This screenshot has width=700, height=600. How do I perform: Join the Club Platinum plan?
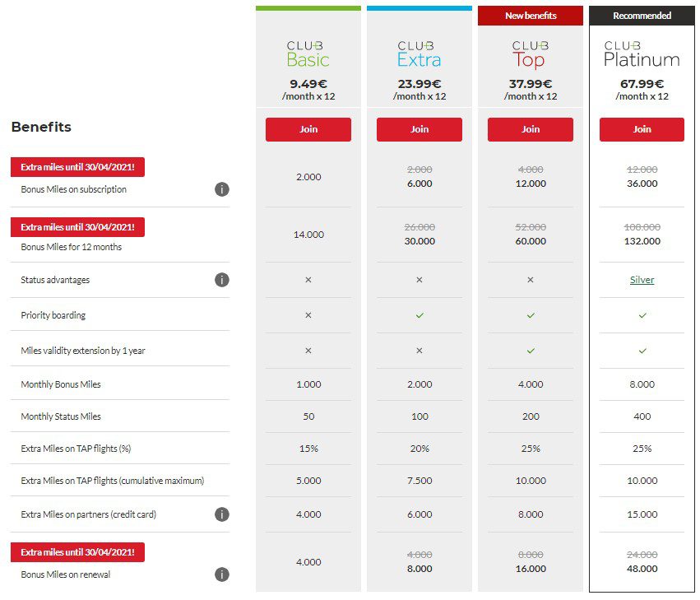tap(642, 129)
